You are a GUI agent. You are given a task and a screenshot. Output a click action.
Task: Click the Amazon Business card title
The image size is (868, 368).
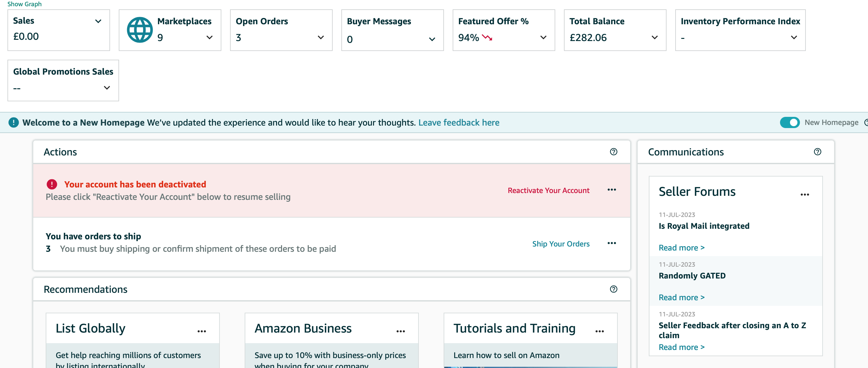point(303,328)
